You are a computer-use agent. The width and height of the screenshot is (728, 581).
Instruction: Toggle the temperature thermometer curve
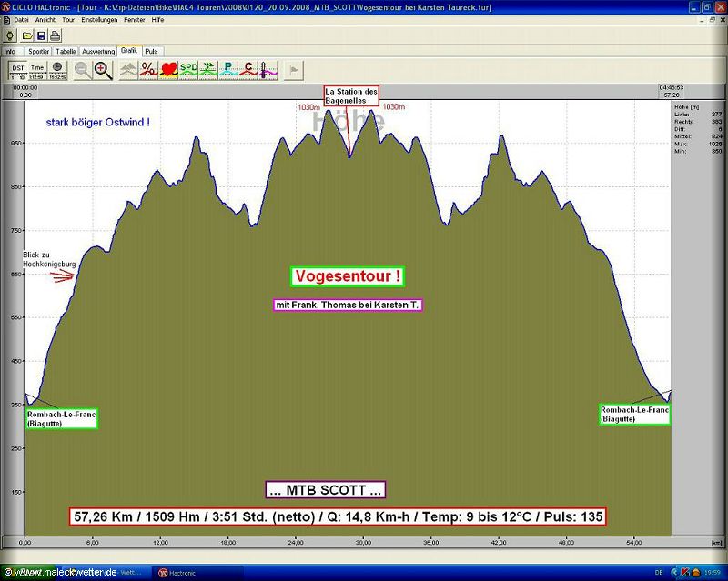pyautogui.click(x=267, y=69)
